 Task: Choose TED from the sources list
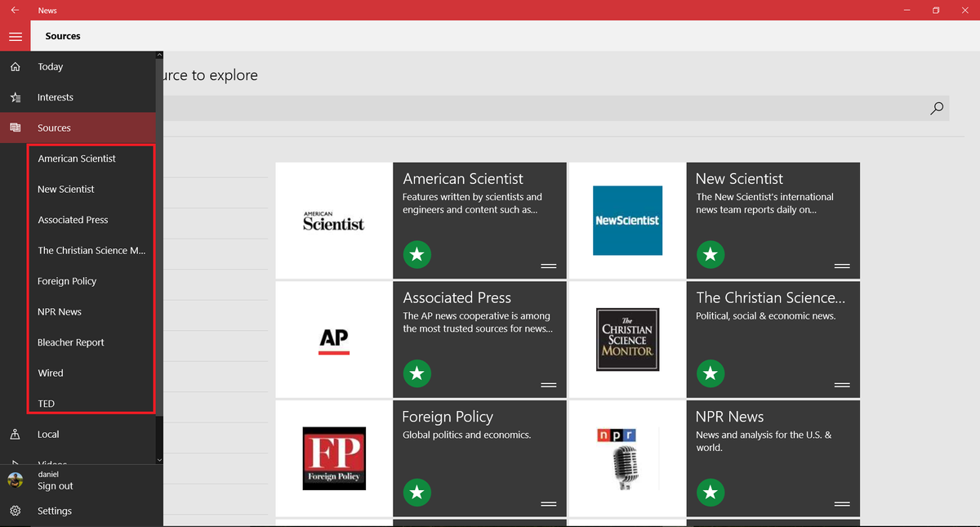tap(47, 403)
